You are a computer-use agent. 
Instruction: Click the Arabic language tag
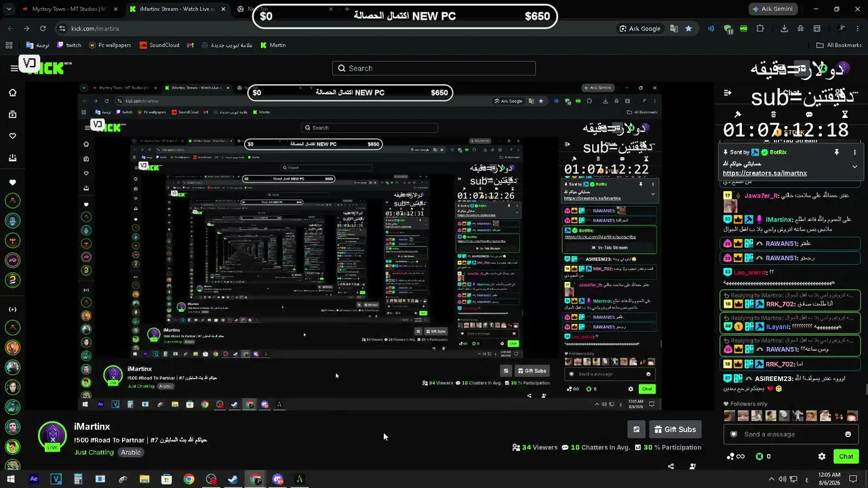131,453
